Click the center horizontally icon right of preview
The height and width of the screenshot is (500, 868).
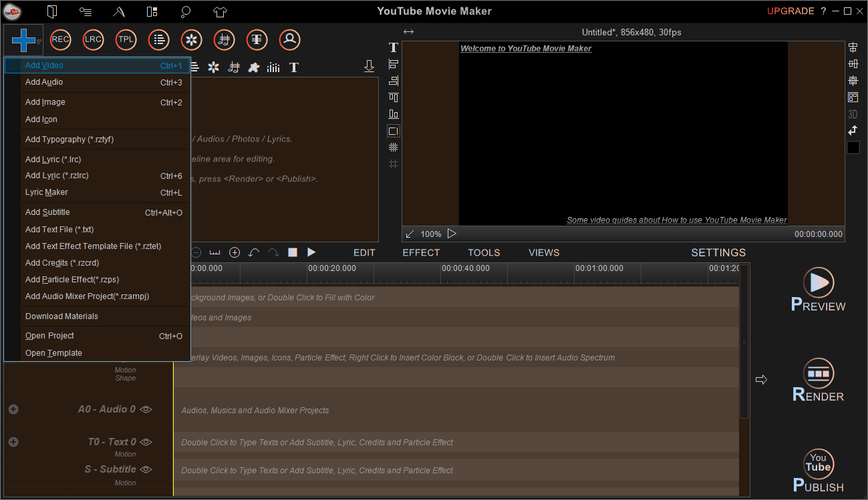(853, 47)
